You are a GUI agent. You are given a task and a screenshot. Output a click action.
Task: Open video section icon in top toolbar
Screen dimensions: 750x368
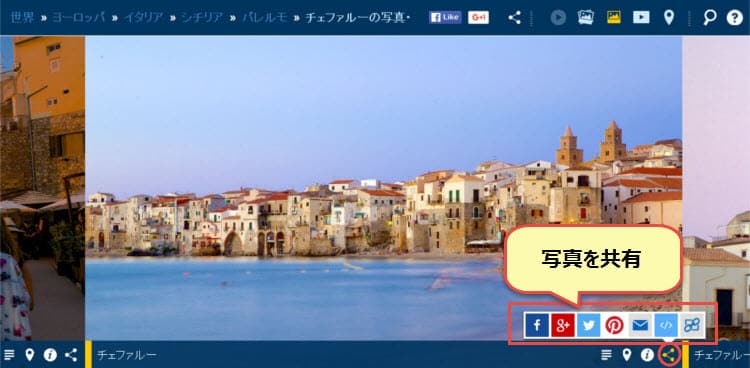pyautogui.click(x=641, y=18)
